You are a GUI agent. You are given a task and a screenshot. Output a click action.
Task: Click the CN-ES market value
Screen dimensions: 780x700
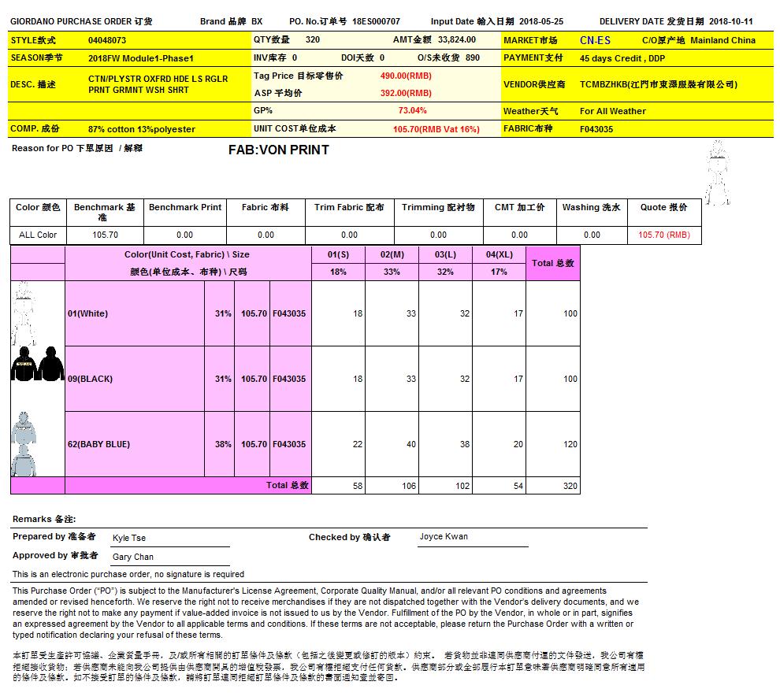tap(594, 39)
